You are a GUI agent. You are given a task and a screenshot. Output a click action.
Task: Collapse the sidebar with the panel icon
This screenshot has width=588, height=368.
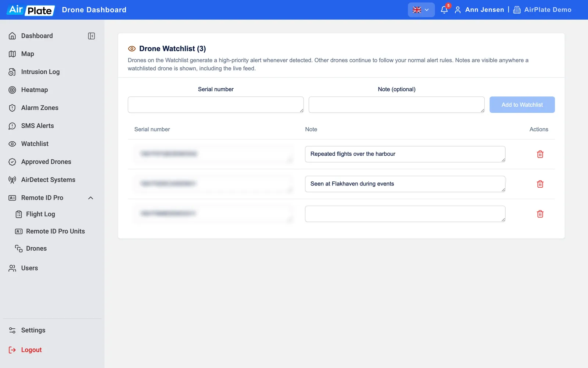pyautogui.click(x=92, y=36)
